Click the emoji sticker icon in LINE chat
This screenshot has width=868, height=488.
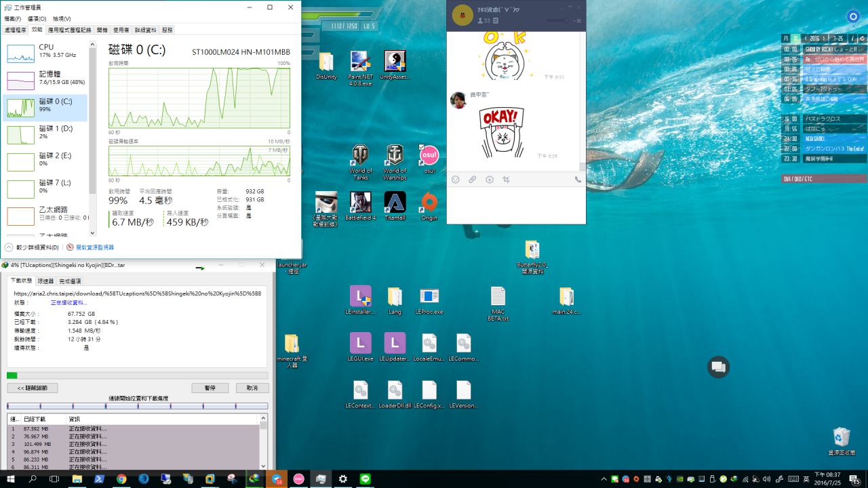pyautogui.click(x=456, y=180)
